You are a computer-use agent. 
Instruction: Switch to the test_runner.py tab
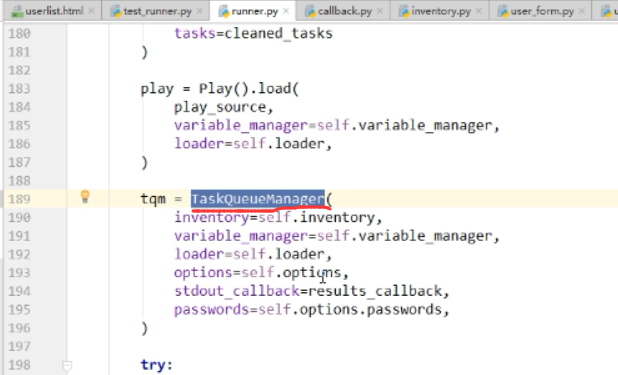(157, 11)
